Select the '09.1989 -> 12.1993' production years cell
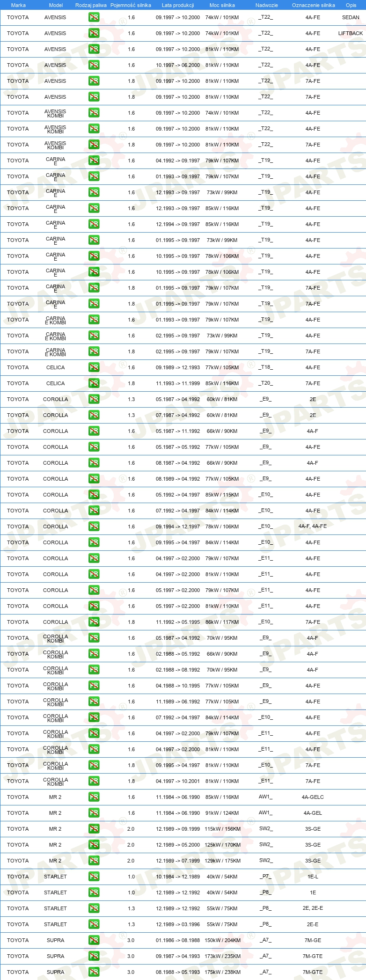Image resolution: width=366 pixels, height=980 pixels. tap(178, 367)
